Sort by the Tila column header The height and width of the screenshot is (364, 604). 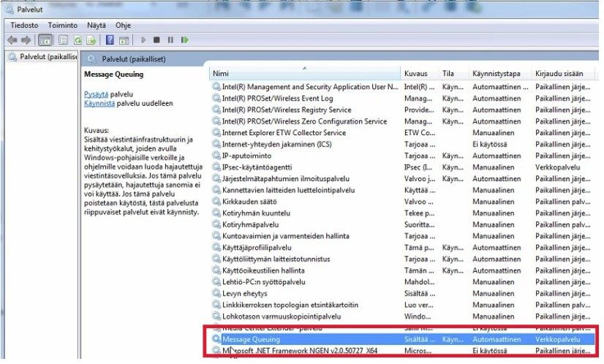pos(454,74)
